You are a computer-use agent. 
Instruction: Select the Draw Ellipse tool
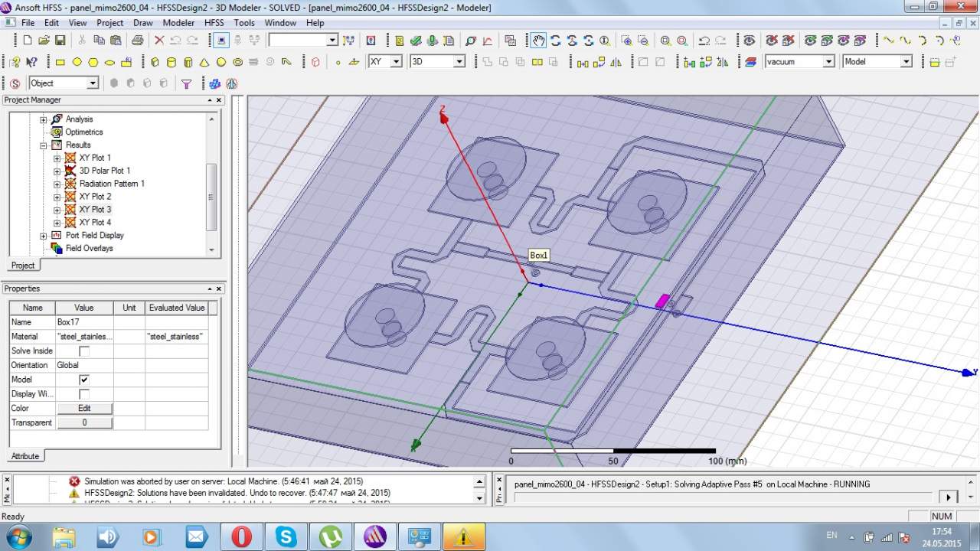click(x=109, y=62)
